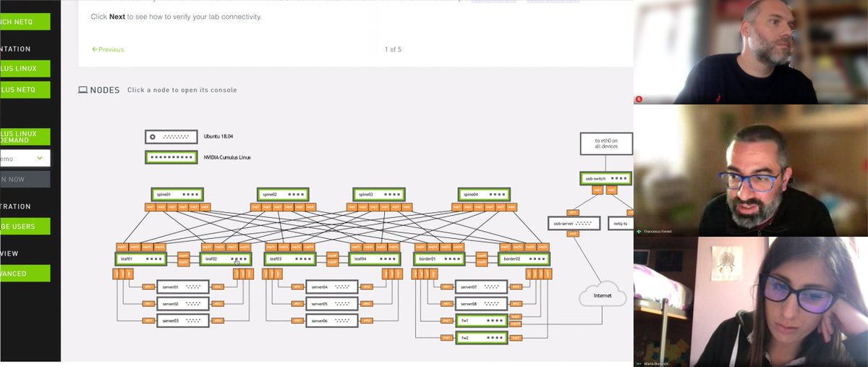Open the border02 node console
868x367 pixels.
tap(524, 258)
